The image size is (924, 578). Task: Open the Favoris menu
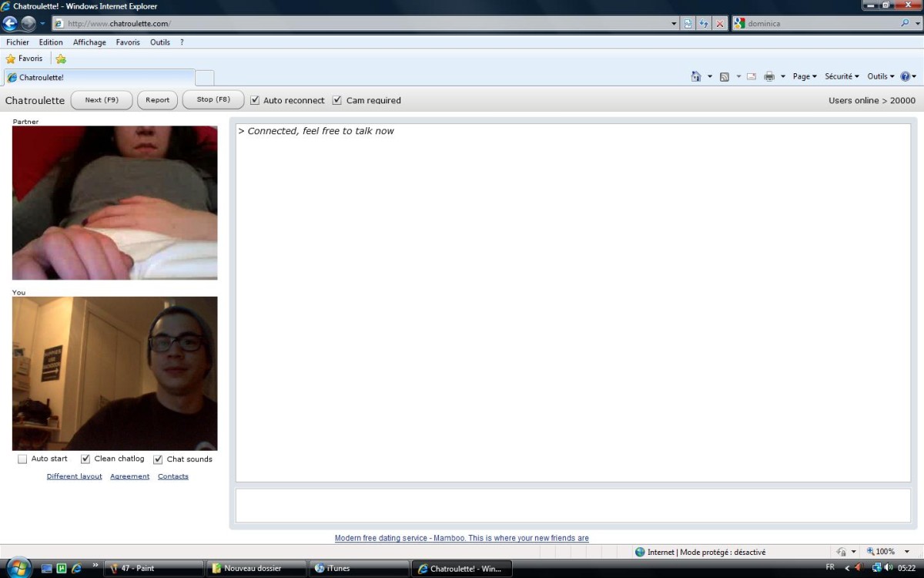click(x=128, y=42)
